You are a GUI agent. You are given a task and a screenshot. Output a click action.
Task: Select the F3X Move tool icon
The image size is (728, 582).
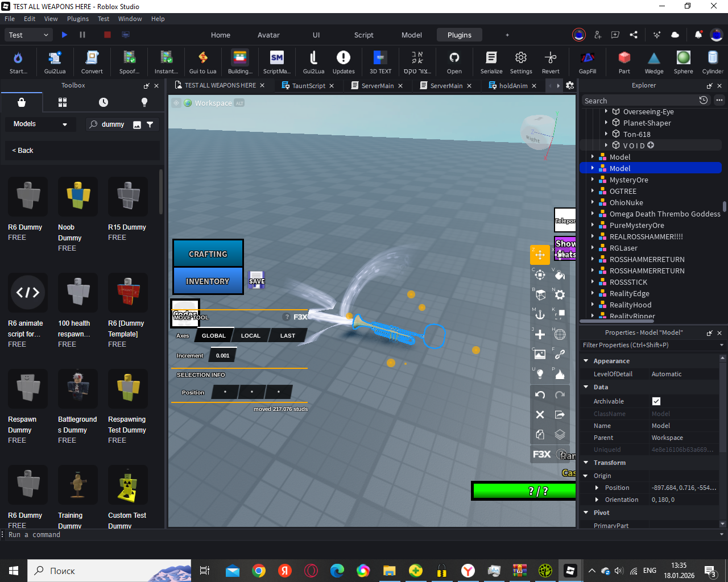click(x=540, y=255)
